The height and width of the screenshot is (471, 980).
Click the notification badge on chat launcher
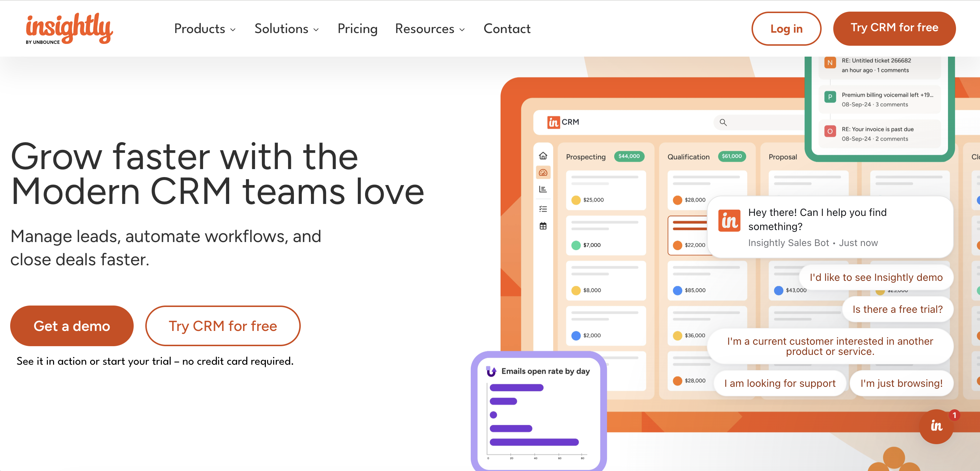pos(954,415)
